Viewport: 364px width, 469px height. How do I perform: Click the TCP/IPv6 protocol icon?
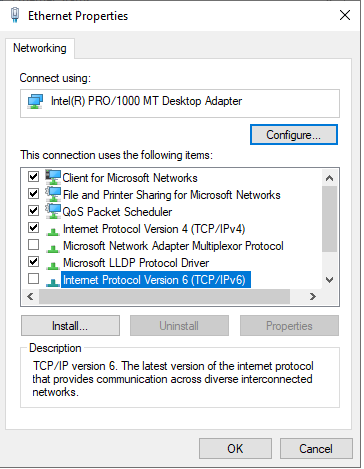pos(53,282)
